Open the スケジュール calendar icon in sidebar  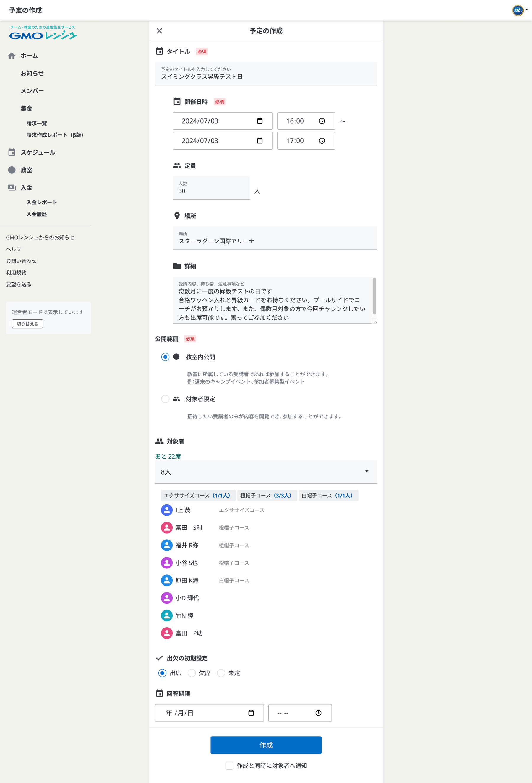(12, 152)
